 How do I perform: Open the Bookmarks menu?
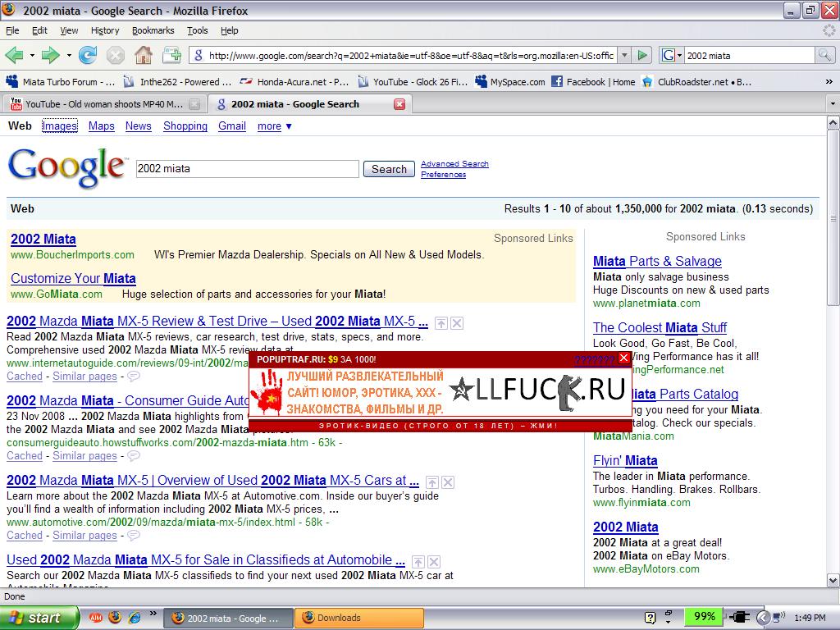tap(153, 30)
